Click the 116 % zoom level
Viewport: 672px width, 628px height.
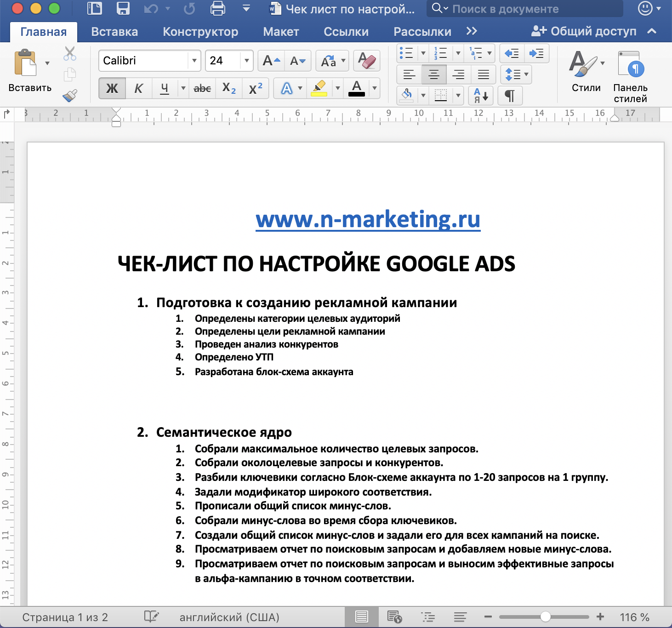pos(634,617)
